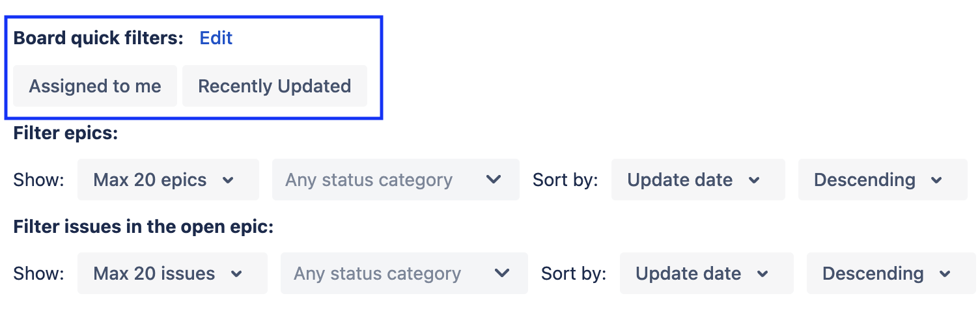The height and width of the screenshot is (309, 980).
Task: Expand the issues Sort by Update date dropdown
Action: [x=706, y=274]
